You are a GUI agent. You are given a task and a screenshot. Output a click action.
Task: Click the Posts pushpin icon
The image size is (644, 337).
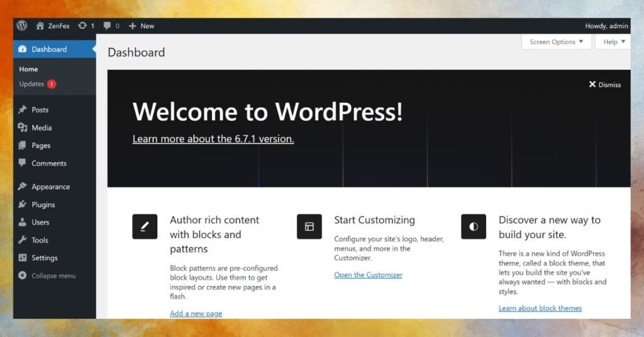22,109
